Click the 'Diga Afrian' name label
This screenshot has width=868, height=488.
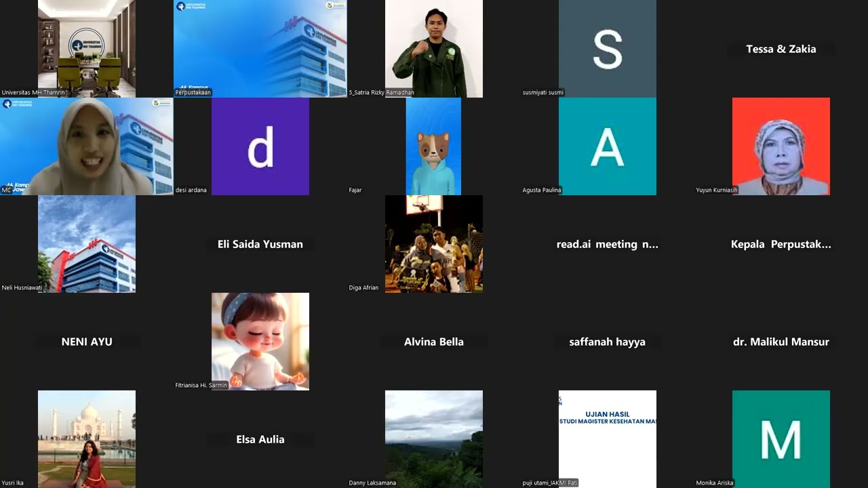(x=363, y=287)
